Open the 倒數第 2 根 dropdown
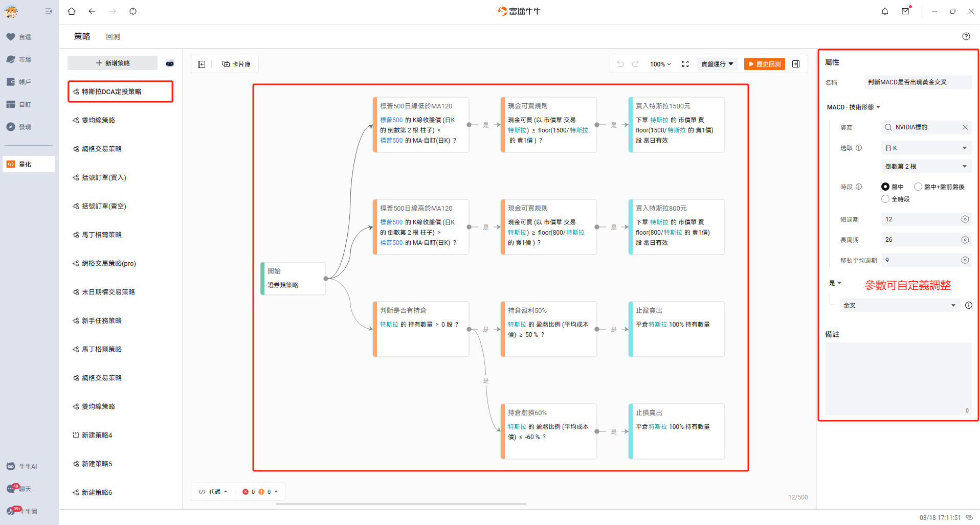 pos(926,166)
